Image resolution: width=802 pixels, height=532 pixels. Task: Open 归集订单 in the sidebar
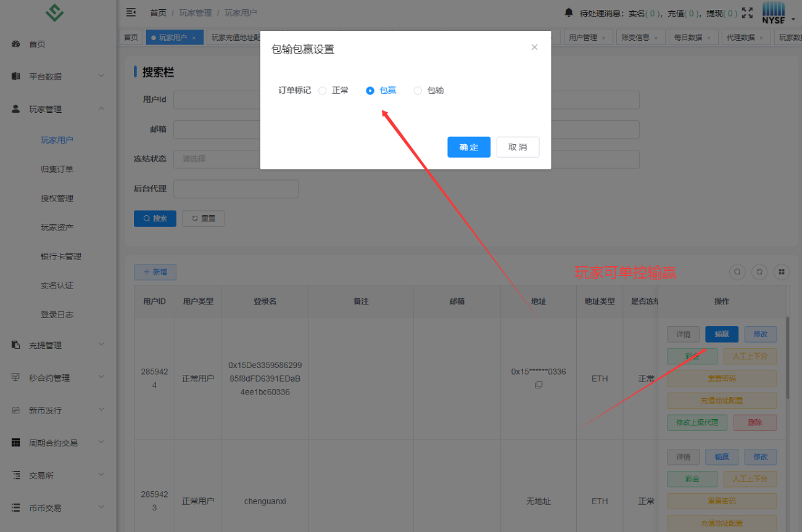[57, 169]
